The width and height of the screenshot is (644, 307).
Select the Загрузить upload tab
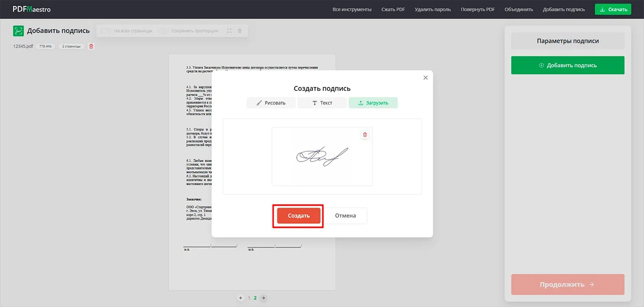[373, 103]
